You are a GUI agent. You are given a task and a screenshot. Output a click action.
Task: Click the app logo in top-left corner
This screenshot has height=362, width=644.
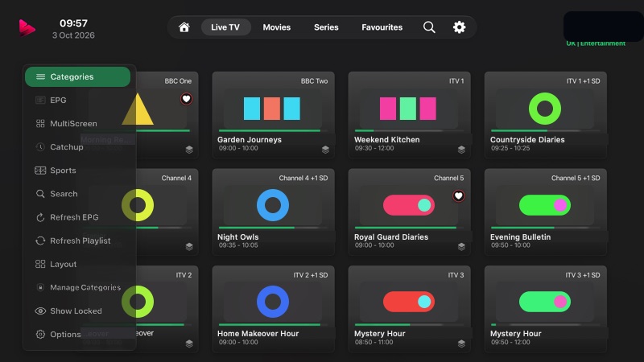click(27, 27)
